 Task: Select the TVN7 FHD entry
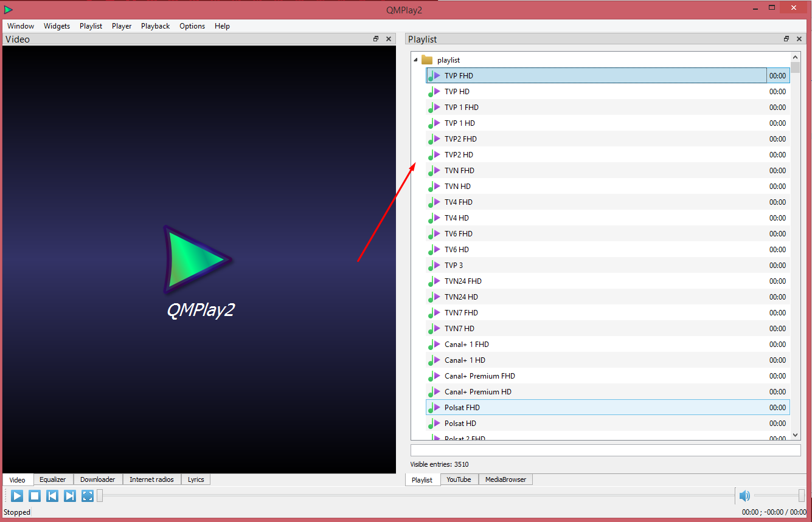point(608,313)
